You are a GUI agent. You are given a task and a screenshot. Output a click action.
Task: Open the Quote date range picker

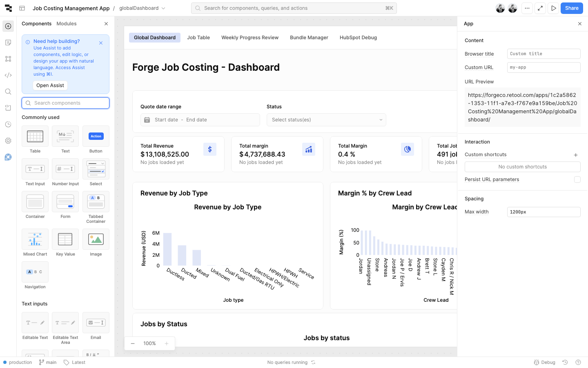200,120
